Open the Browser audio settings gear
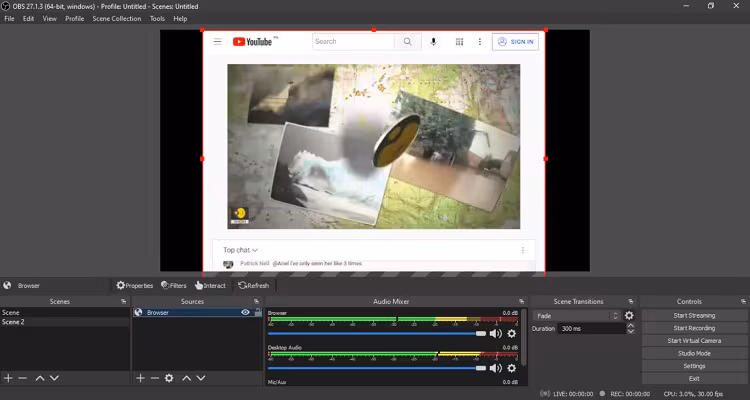Image resolution: width=750 pixels, height=400 pixels. click(512, 333)
